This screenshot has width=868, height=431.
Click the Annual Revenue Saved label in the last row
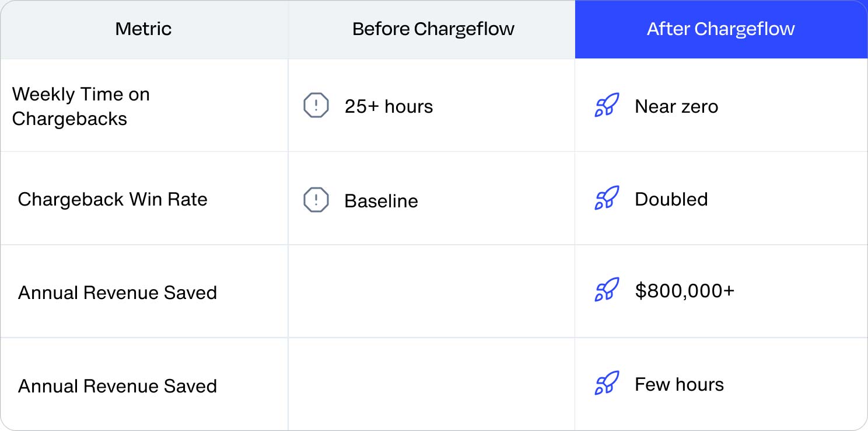point(117,386)
